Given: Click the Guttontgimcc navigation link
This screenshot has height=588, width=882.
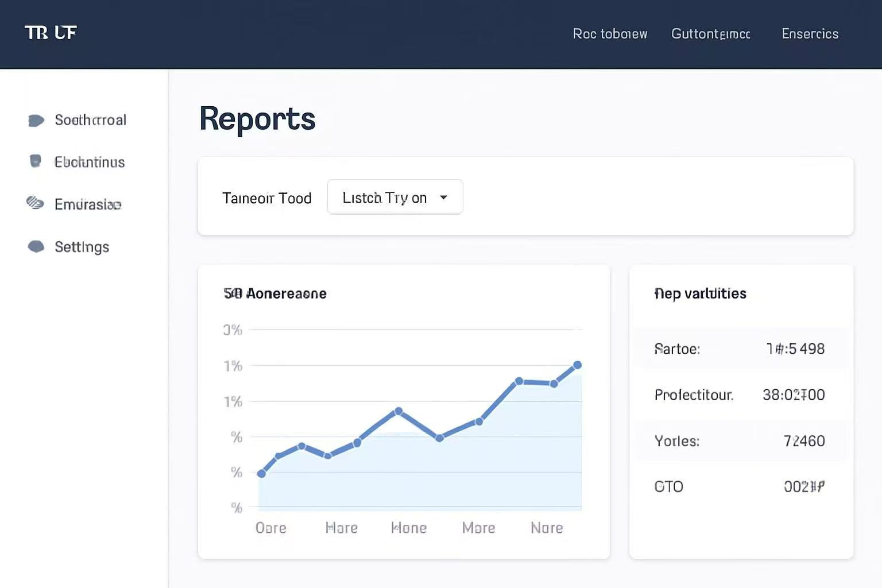Looking at the screenshot, I should pos(710,34).
